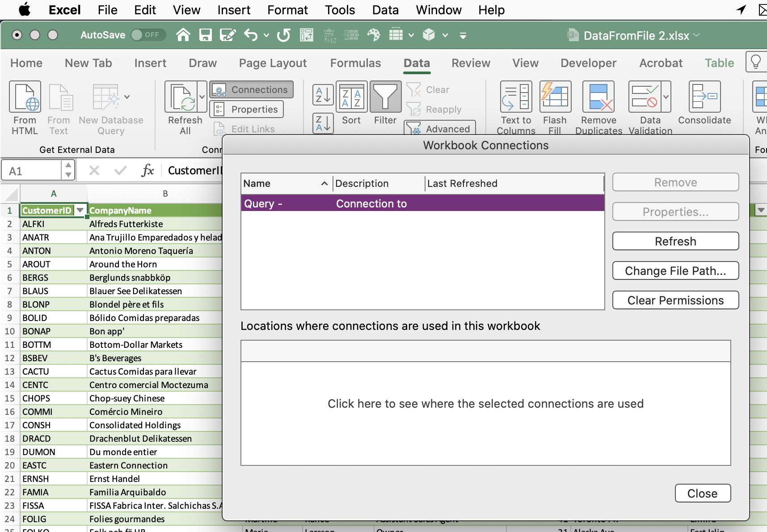Click the fx insert function icon
Screen dimensions: 767x532
tap(147, 170)
